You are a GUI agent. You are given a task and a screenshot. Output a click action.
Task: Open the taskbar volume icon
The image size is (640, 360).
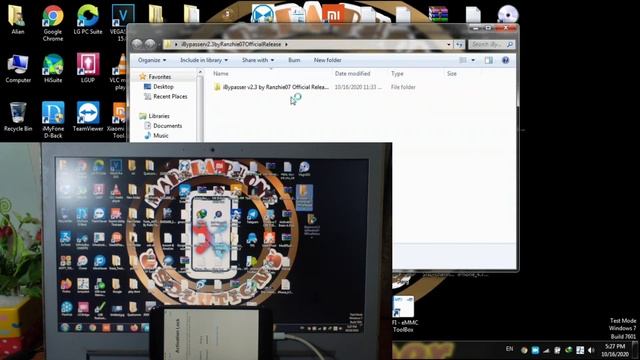[x=591, y=350]
